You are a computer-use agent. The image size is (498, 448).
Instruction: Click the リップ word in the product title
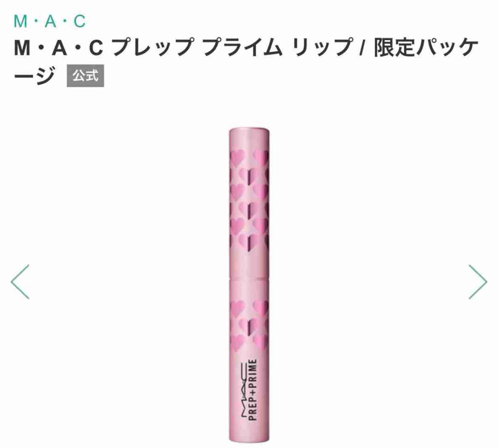coord(323,47)
